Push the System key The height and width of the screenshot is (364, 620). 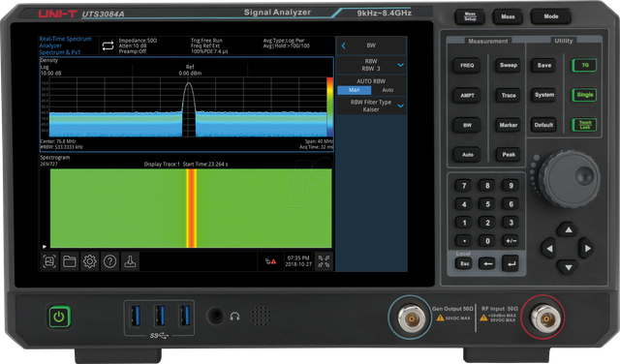[x=544, y=95]
